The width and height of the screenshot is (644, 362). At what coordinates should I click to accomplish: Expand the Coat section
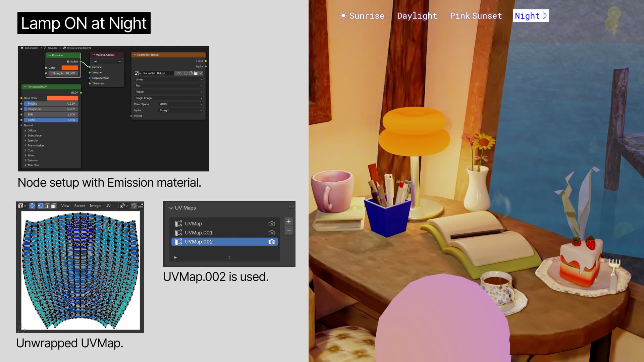pos(29,150)
